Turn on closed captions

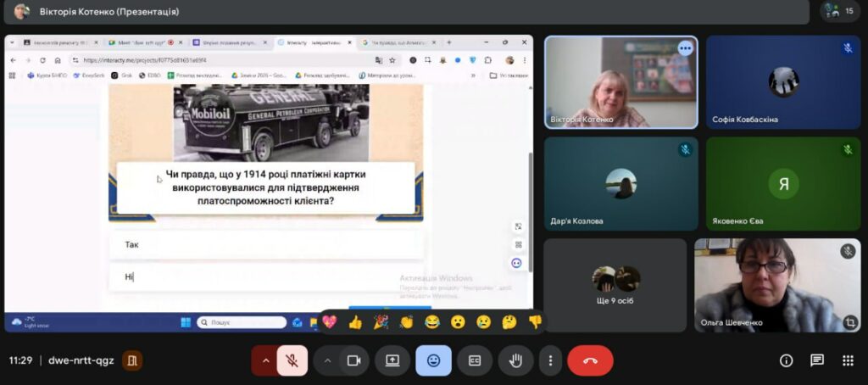tap(475, 360)
